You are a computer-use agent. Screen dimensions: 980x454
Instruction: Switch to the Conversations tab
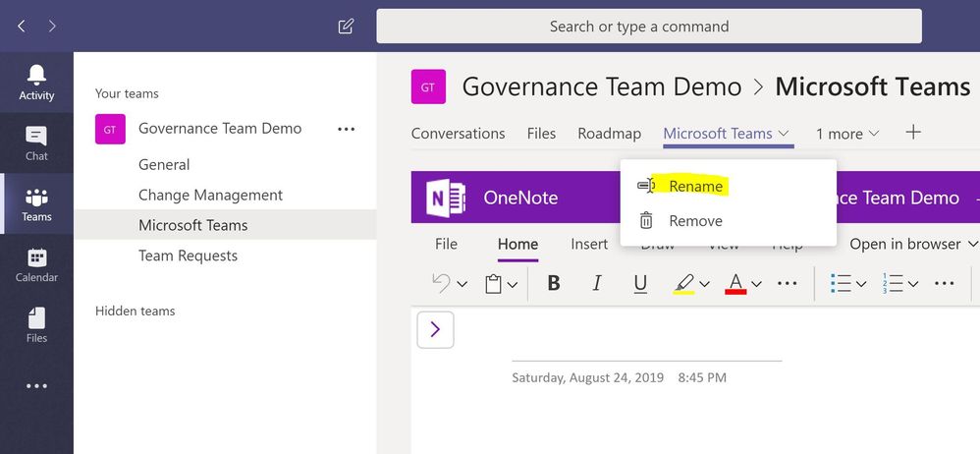tap(459, 134)
